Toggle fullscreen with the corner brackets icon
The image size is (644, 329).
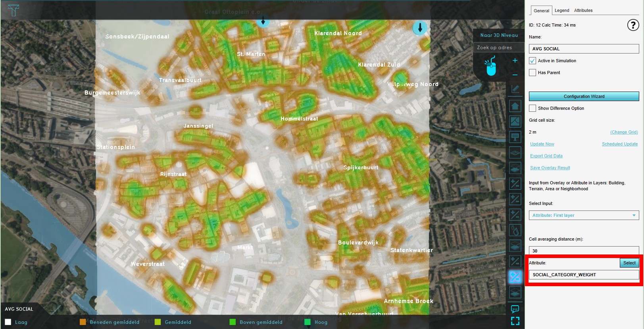coord(515,321)
